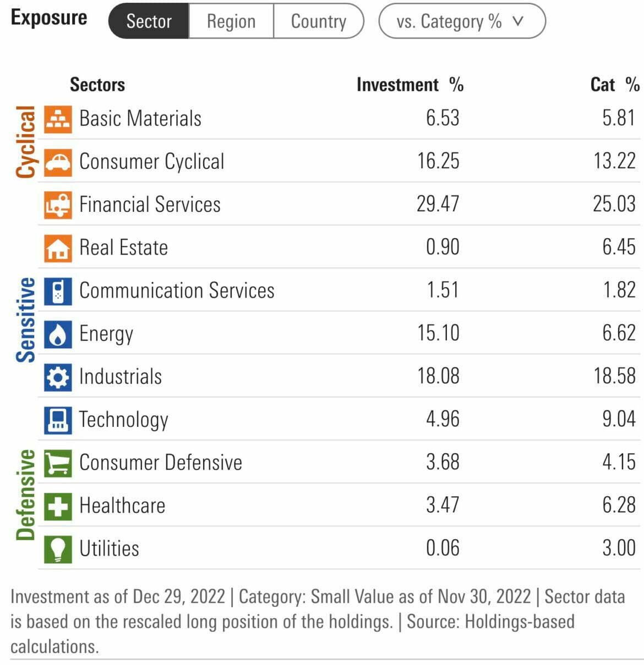Select the Energy flame icon
This screenshot has width=644, height=665.
pos(57,333)
